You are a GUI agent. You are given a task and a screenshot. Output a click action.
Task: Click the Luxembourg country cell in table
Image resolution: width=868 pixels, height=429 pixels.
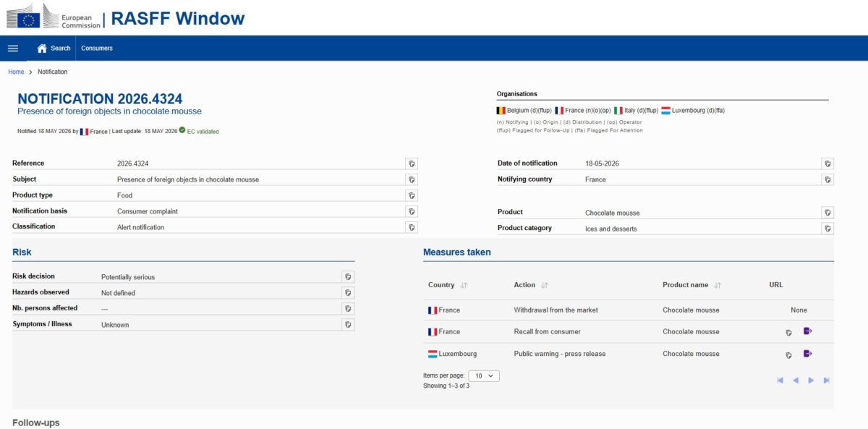(x=452, y=354)
